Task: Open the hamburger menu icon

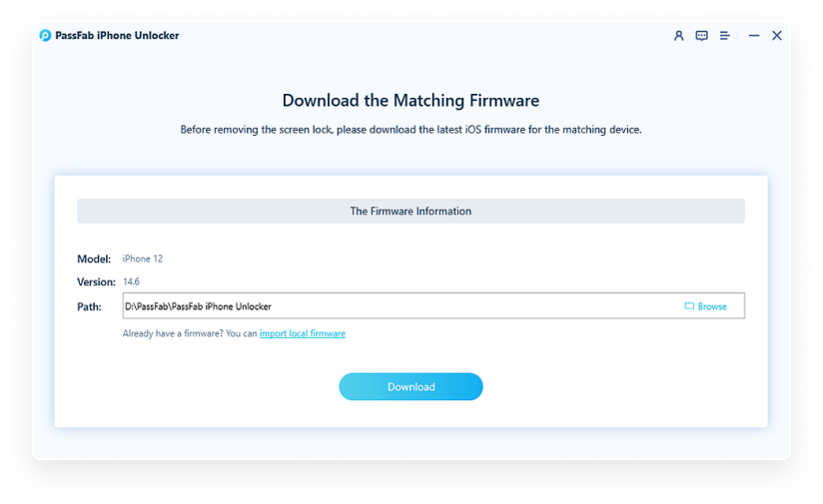Action: click(724, 36)
